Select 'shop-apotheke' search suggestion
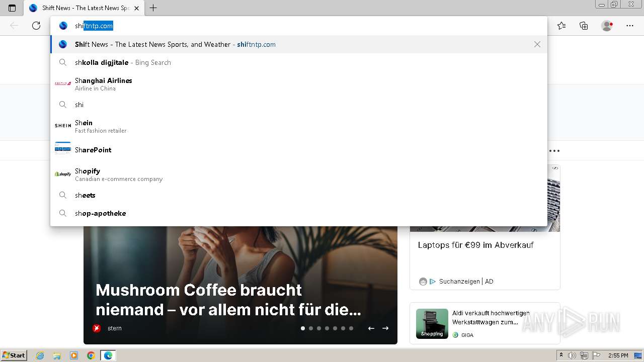Image resolution: width=644 pixels, height=362 pixels. click(x=299, y=213)
